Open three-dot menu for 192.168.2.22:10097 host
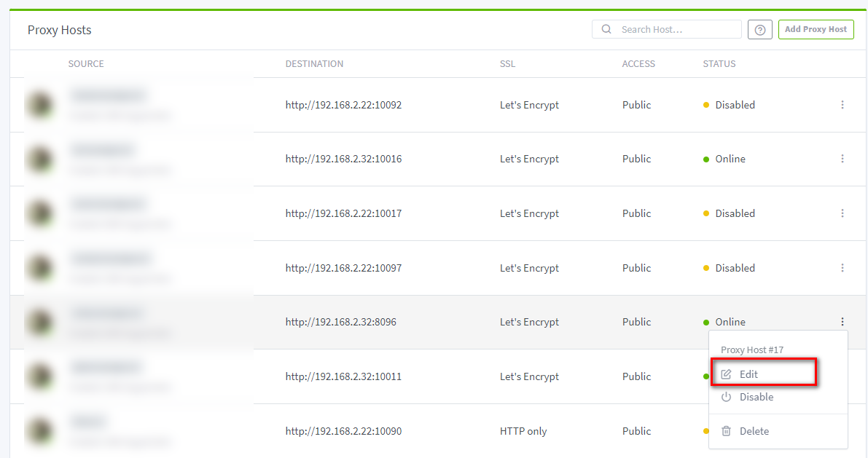868x458 pixels. coord(842,268)
